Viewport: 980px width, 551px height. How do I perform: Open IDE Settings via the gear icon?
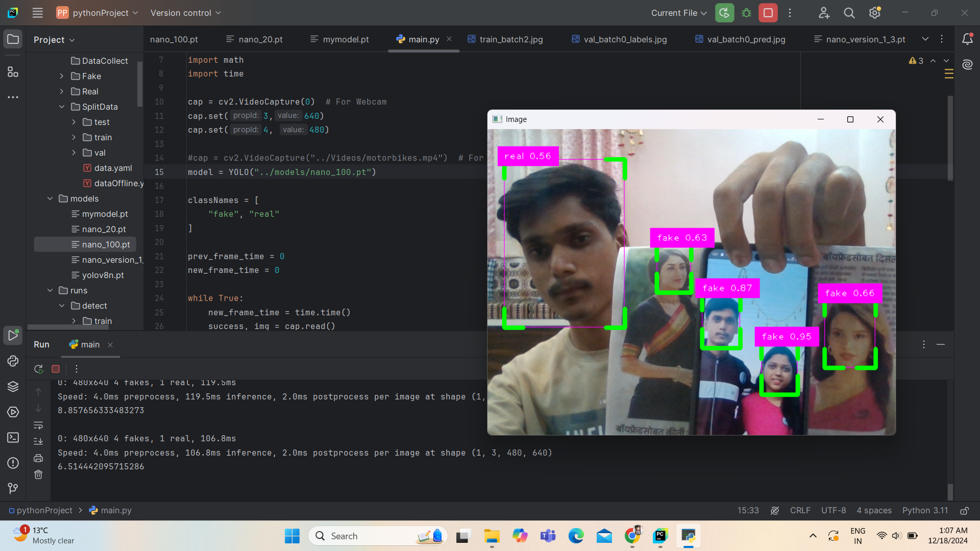(875, 13)
